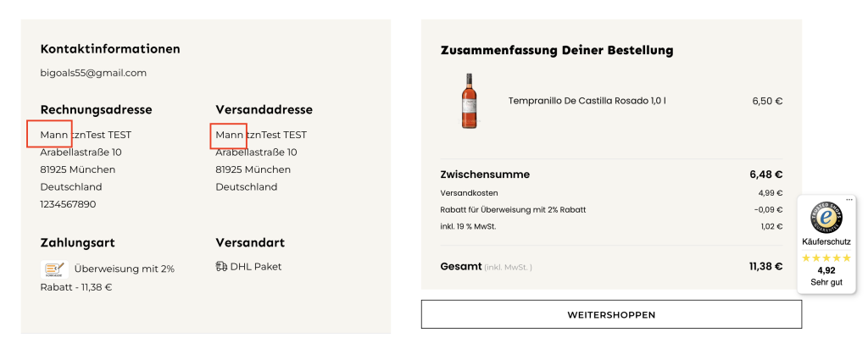Click the Weitershoppen button
The width and height of the screenshot is (868, 338).
[x=611, y=314]
